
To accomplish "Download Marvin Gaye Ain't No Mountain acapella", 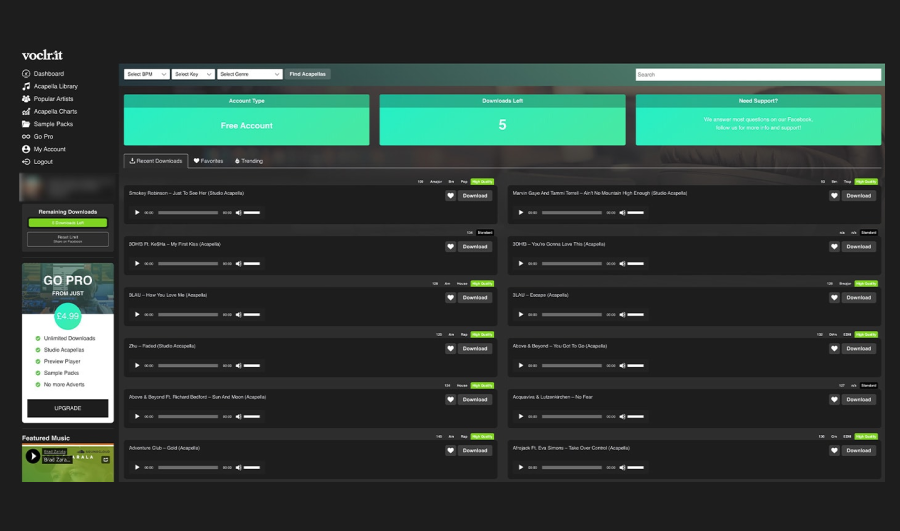I will point(859,196).
